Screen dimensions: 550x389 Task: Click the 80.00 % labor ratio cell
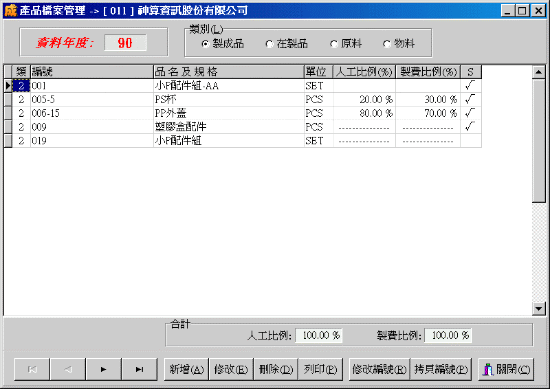tap(364, 113)
